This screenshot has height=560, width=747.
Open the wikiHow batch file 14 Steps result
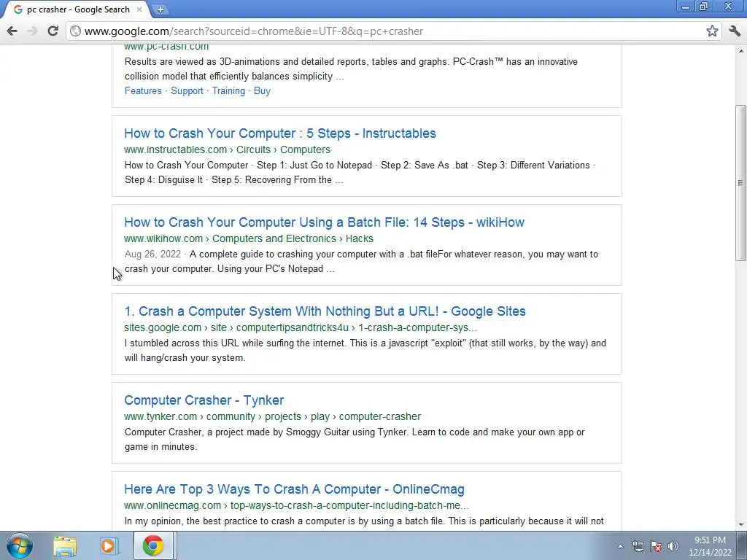click(x=324, y=222)
